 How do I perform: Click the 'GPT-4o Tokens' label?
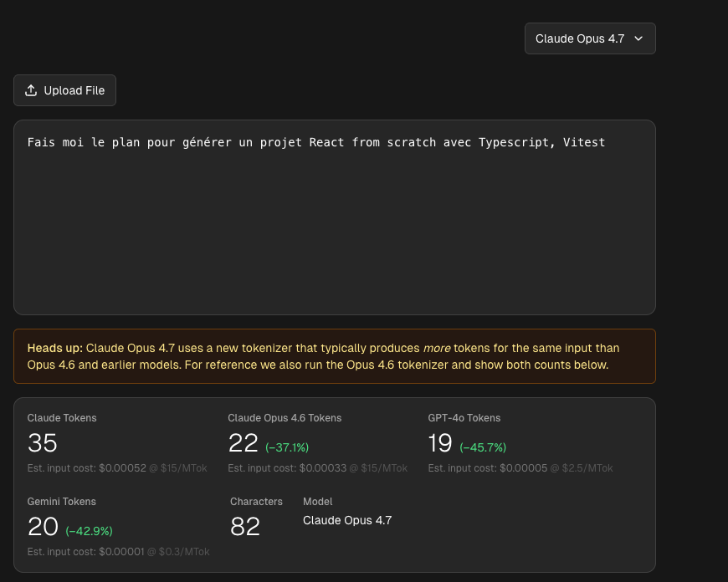(464, 418)
